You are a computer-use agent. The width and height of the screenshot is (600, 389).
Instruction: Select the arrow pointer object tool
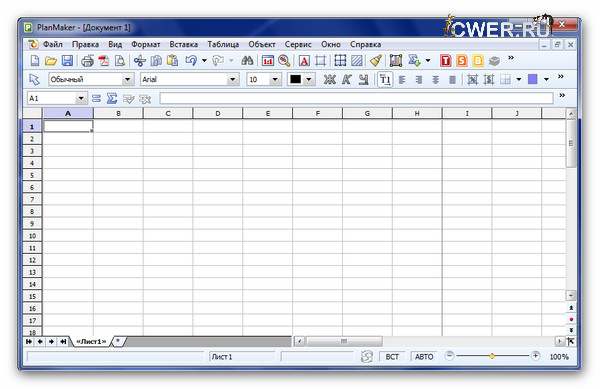click(34, 80)
